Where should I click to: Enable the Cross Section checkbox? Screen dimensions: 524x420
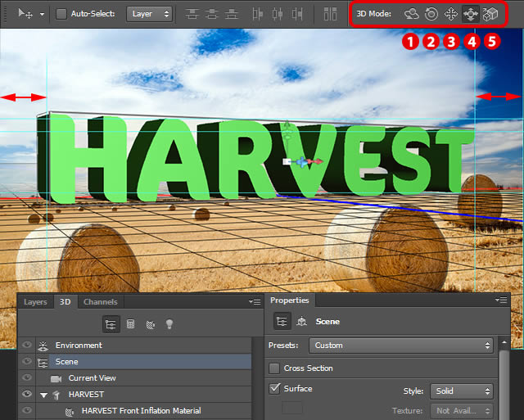click(x=274, y=368)
